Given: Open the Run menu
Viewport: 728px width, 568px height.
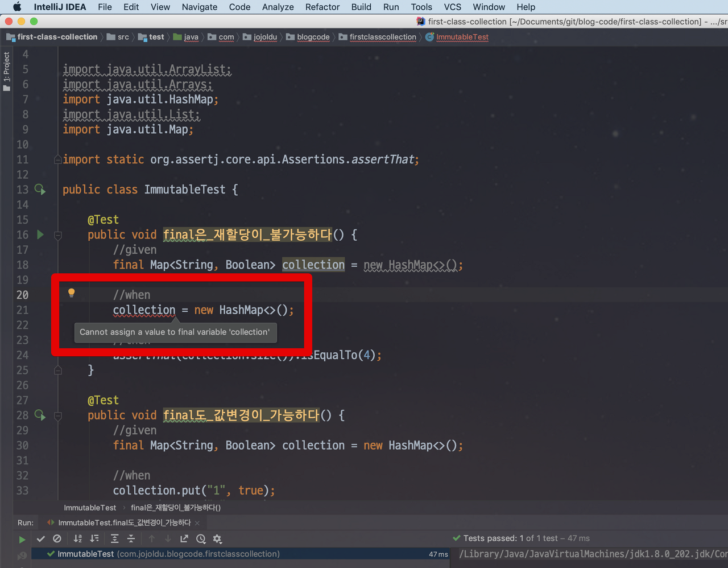Looking at the screenshot, I should click(391, 7).
